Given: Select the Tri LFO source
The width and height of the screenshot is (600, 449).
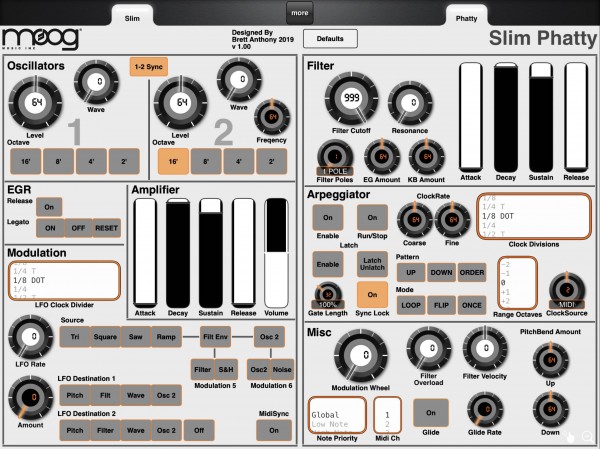Looking at the screenshot, I should pos(75,337).
